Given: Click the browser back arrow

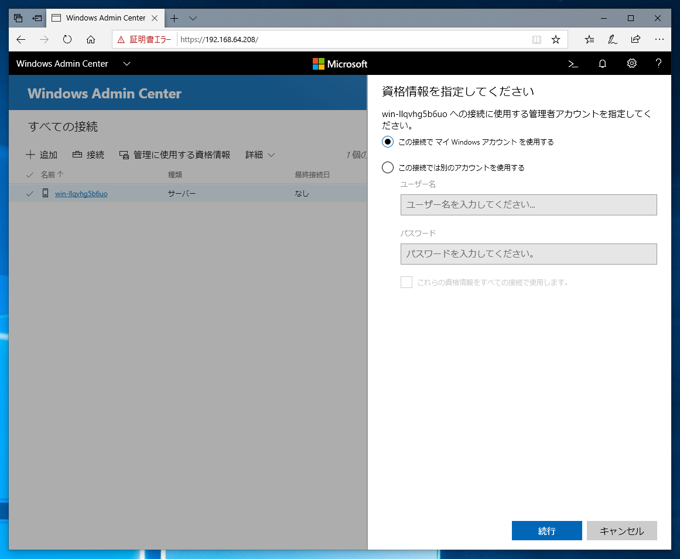Looking at the screenshot, I should click(21, 39).
